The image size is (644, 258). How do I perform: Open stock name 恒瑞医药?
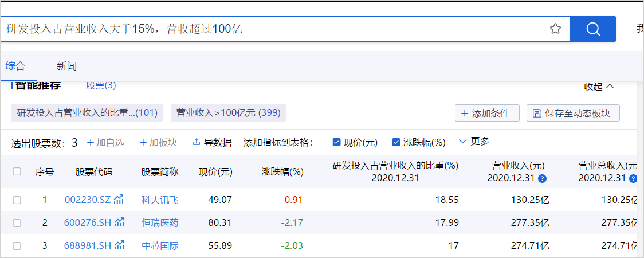pyautogui.click(x=160, y=223)
